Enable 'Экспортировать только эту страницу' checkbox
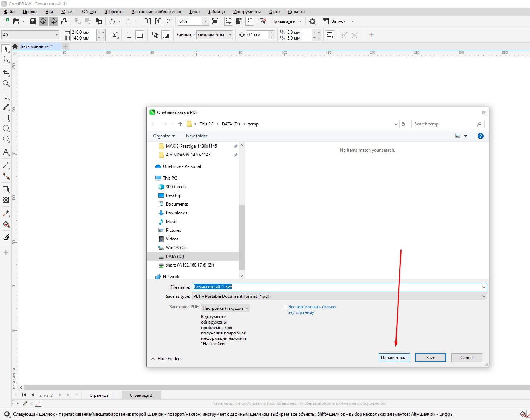530x420 pixels. coord(285,307)
